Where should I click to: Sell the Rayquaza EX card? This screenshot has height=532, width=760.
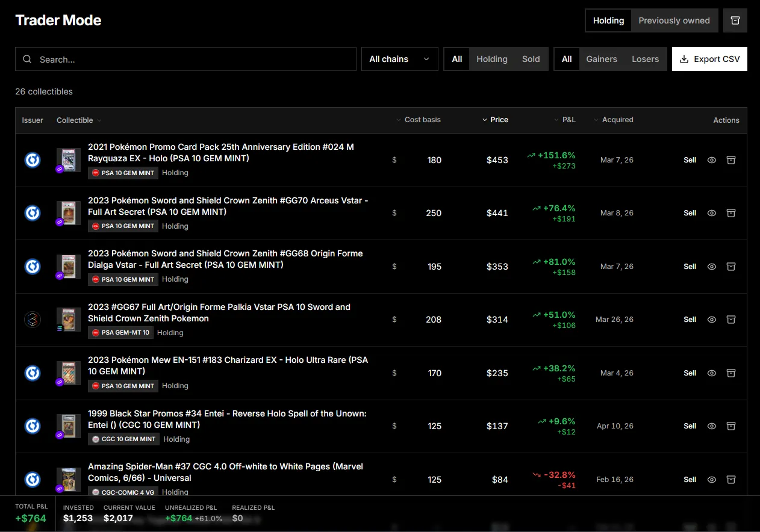(x=690, y=160)
